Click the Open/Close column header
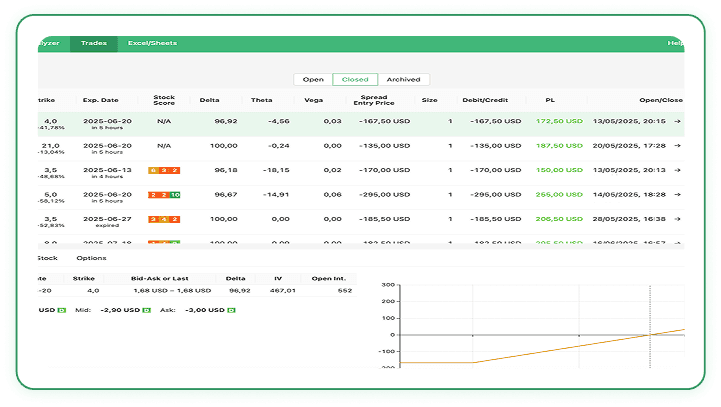The image size is (721, 407). [661, 100]
